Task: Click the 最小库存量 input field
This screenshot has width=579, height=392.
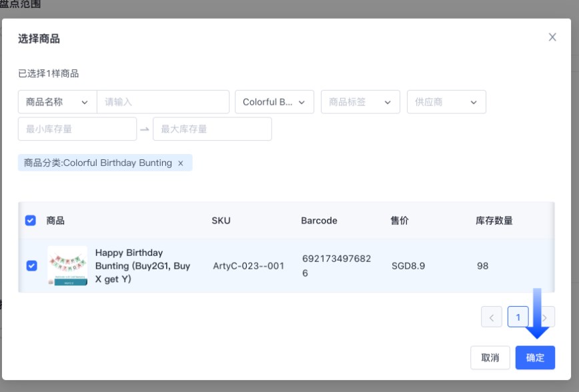Action: [77, 129]
